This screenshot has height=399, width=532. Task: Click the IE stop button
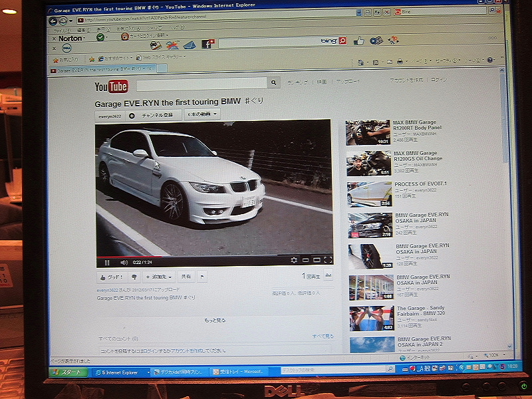tap(386, 13)
